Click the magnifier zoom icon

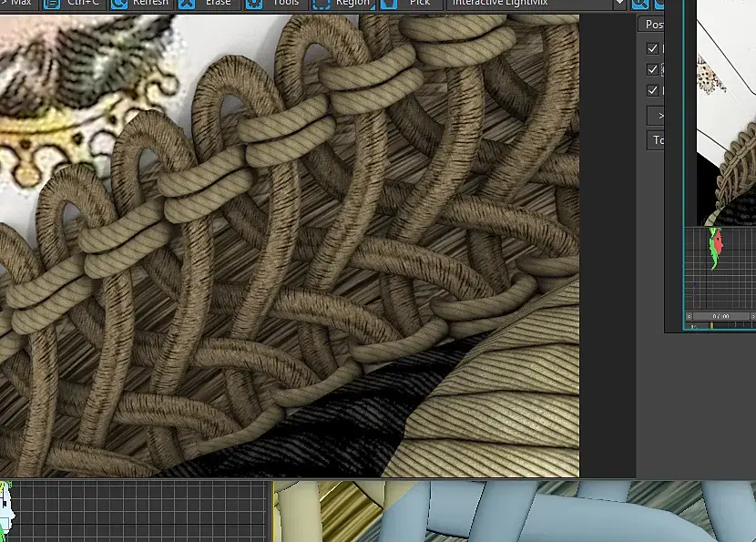(639, 4)
